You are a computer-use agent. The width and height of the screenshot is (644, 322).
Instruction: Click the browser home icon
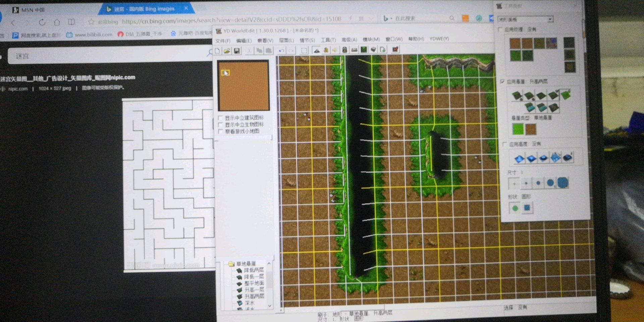(57, 22)
